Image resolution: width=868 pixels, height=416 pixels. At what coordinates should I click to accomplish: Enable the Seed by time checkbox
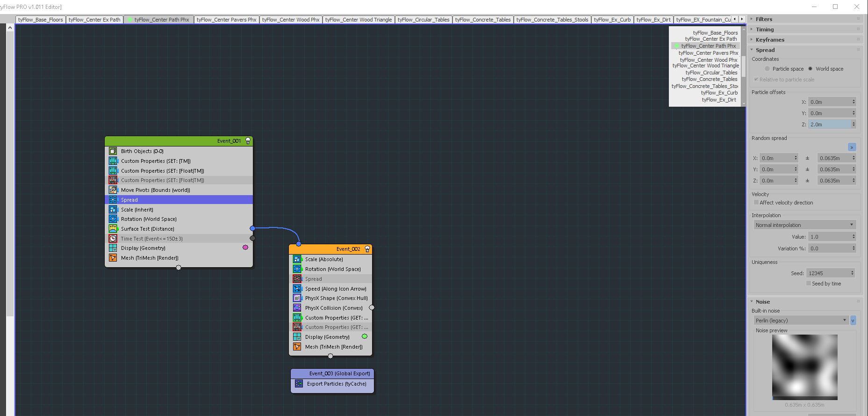click(x=809, y=284)
